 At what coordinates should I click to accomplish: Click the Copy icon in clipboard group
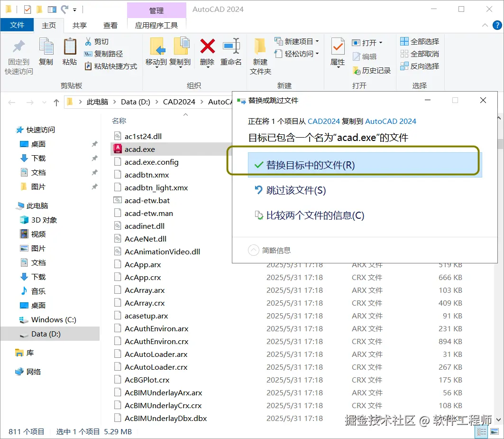[x=46, y=46]
